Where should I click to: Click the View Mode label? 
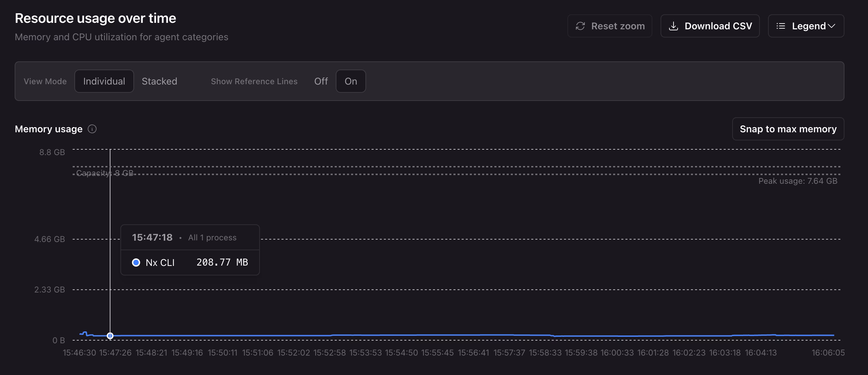[45, 81]
